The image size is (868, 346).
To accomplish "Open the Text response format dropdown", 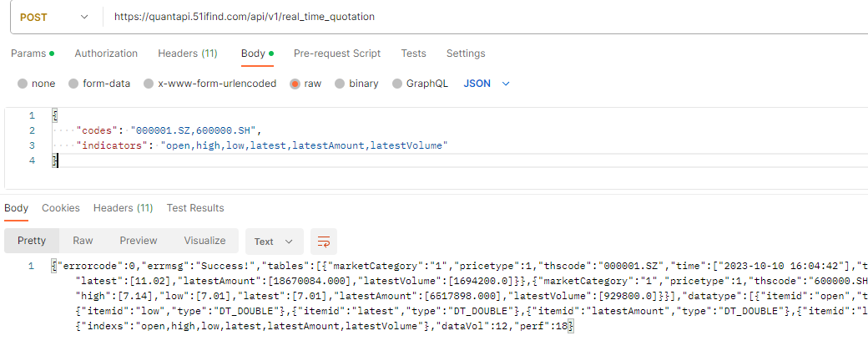I will [273, 242].
